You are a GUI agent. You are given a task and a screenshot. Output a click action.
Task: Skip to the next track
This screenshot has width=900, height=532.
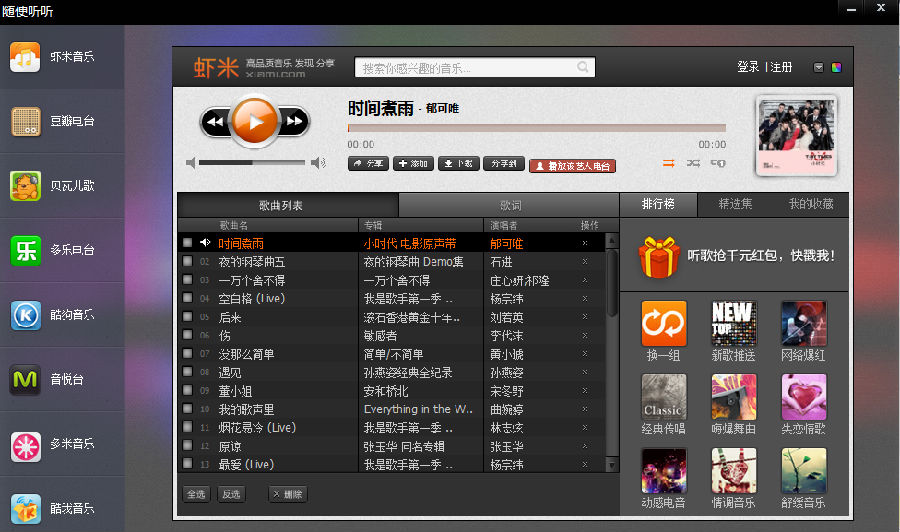pos(294,122)
